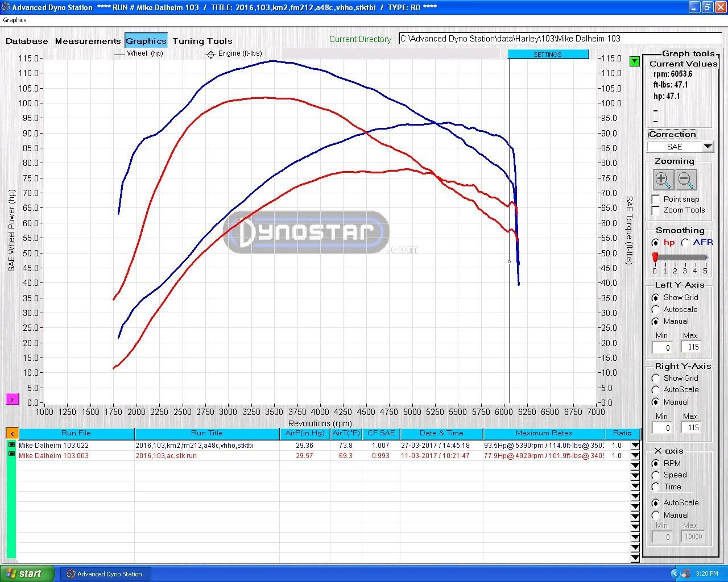Click the zoom out magnifier icon
Viewport: 728px width, 582px height.
coord(686,180)
